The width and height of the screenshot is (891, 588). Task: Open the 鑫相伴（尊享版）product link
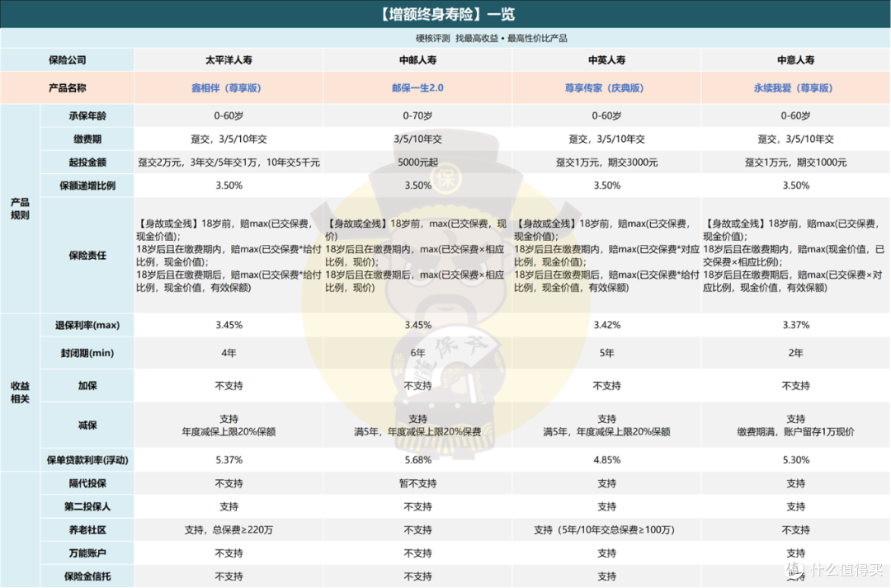226,88
